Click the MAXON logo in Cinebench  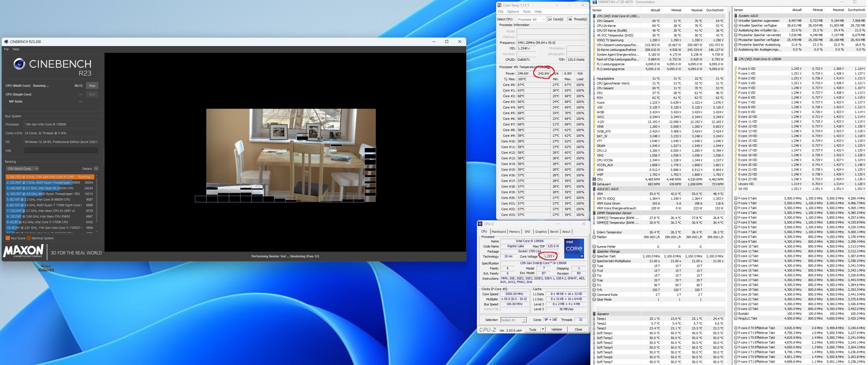tap(23, 251)
